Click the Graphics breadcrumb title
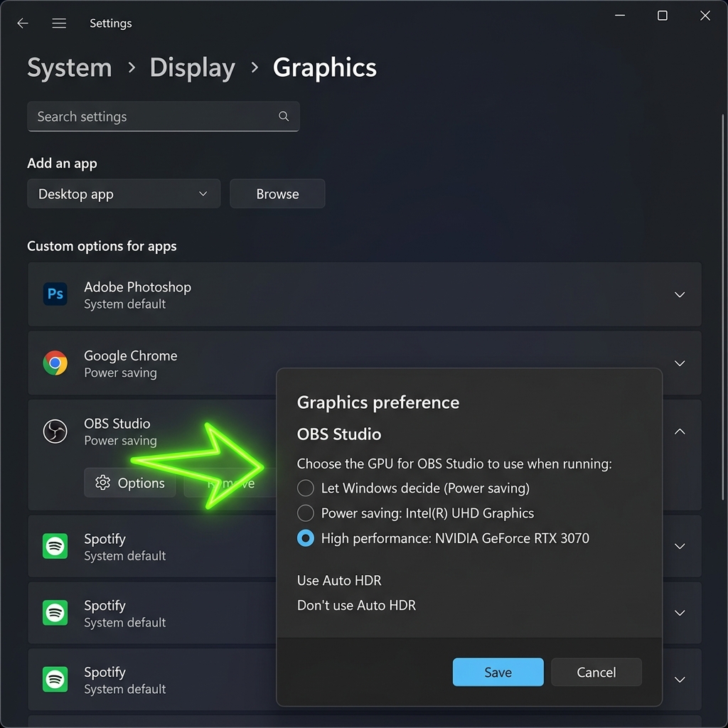 324,68
